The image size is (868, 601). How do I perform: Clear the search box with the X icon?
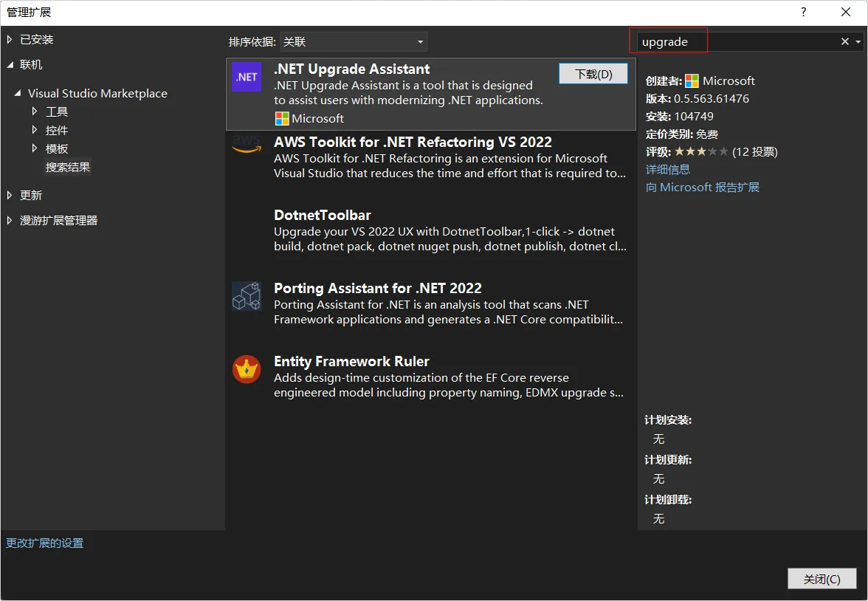click(844, 41)
